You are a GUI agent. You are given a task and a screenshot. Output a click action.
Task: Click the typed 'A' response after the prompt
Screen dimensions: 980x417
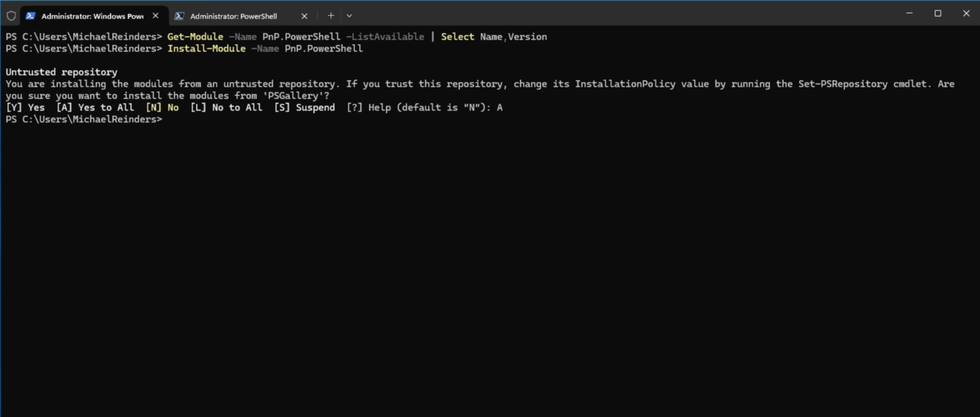coord(501,107)
